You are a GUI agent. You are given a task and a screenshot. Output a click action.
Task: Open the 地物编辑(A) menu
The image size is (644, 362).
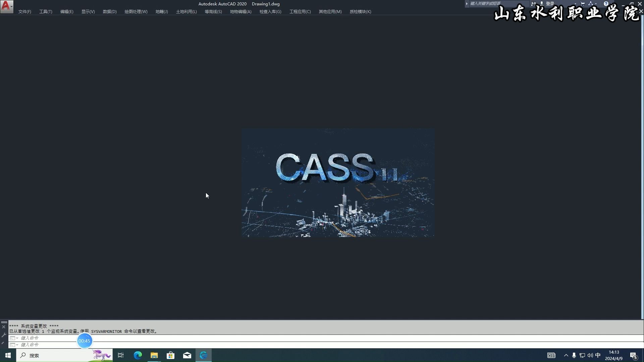coord(240,12)
